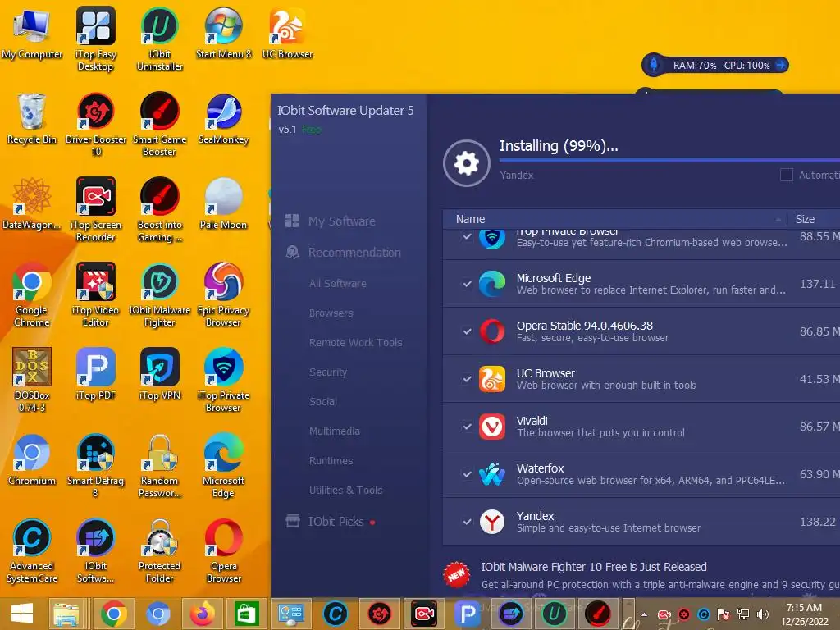Open Protected Folder desktop shortcut

tap(160, 550)
